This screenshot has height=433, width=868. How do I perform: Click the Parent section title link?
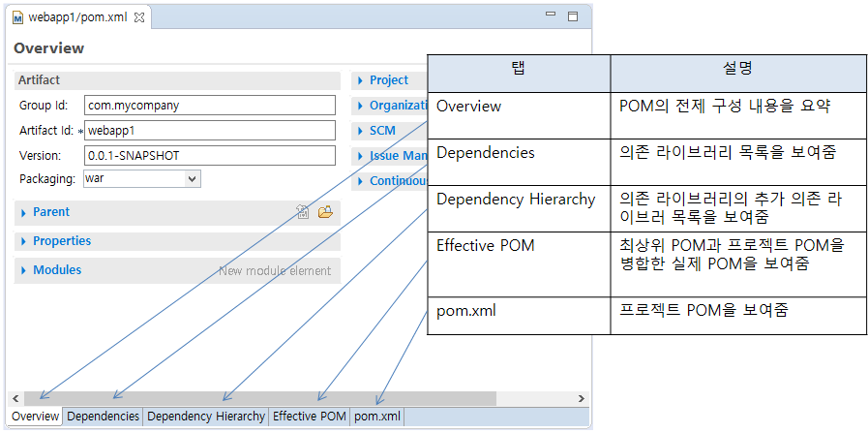(51, 212)
